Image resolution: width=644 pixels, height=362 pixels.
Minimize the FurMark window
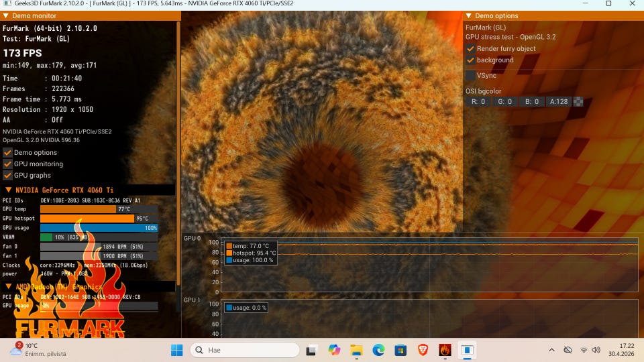pyautogui.click(x=586, y=3)
